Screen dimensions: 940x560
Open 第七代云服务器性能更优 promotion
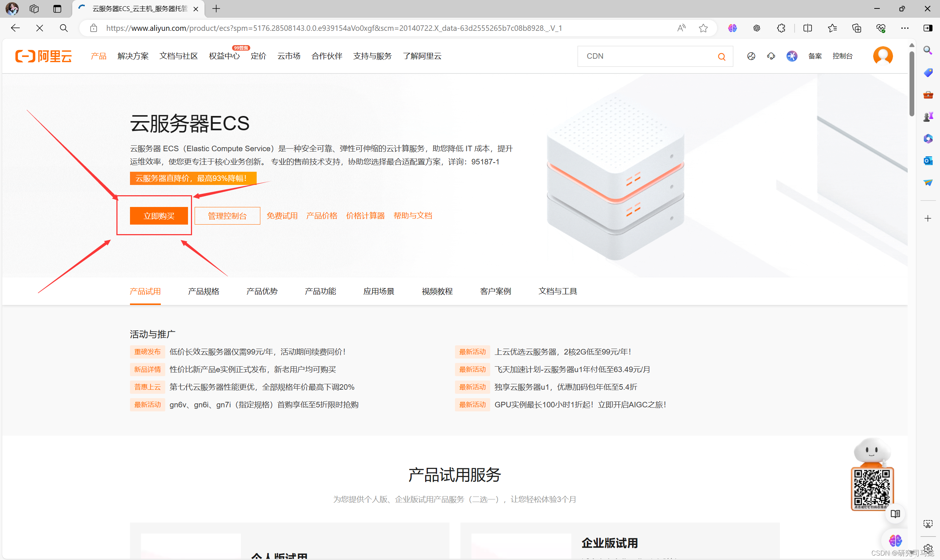point(262,387)
